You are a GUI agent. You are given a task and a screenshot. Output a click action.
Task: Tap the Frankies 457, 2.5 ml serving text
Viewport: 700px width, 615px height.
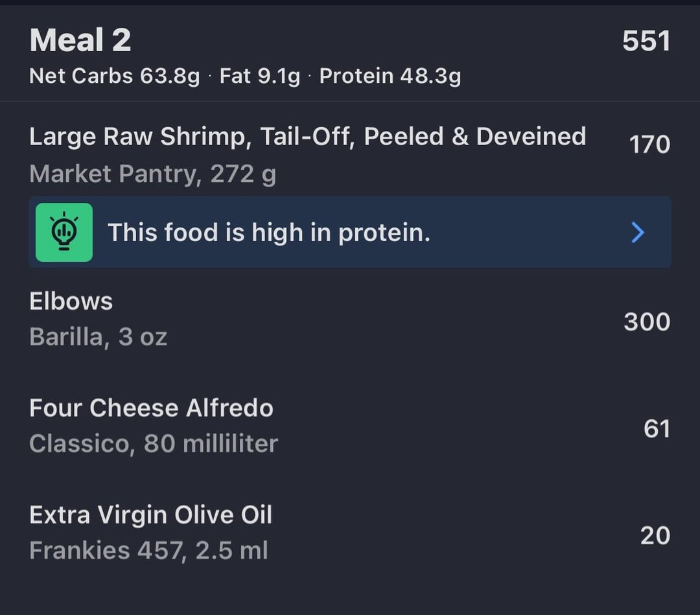[148, 551]
